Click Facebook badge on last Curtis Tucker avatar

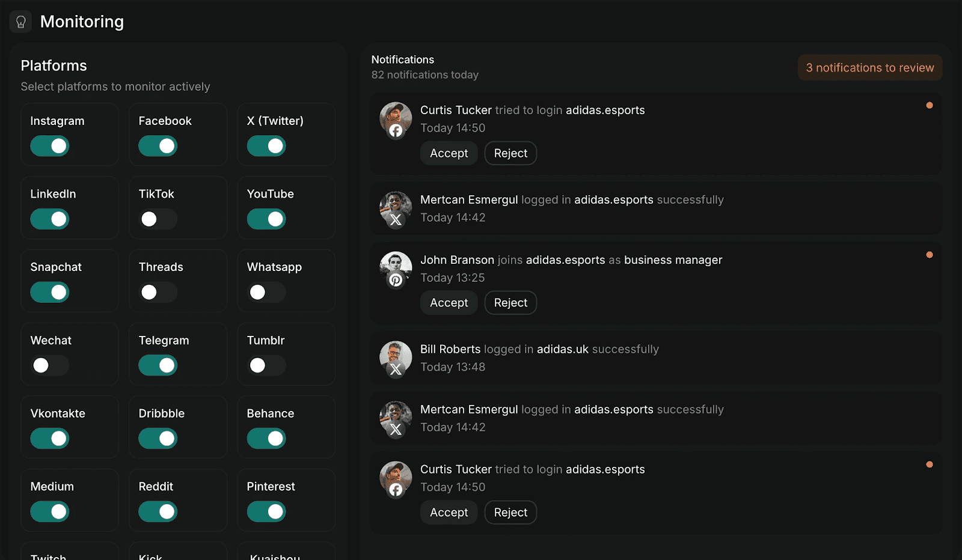(x=396, y=490)
